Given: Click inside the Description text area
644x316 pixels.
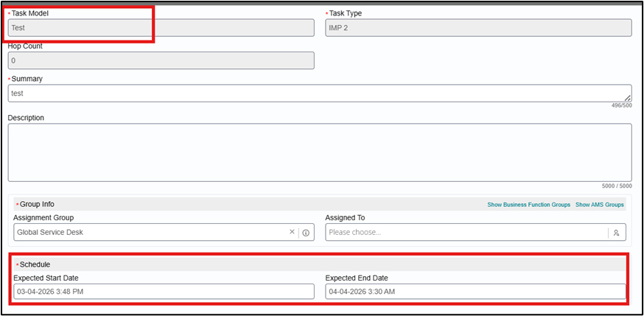Looking at the screenshot, I should pos(320,152).
